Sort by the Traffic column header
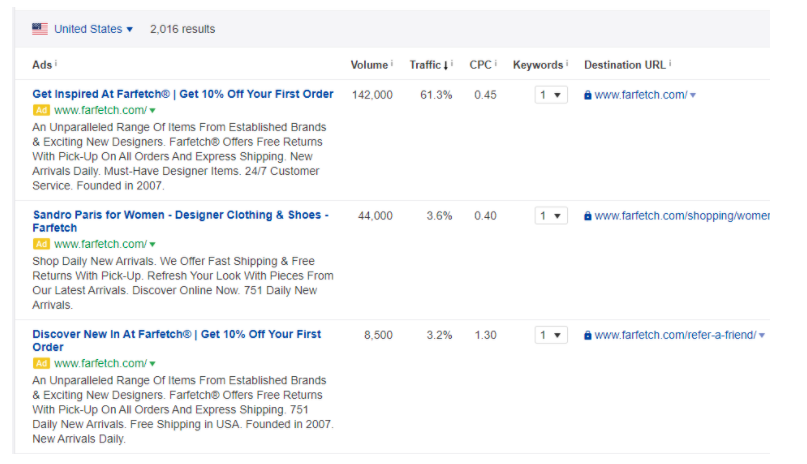The height and width of the screenshot is (464, 807). tap(425, 65)
